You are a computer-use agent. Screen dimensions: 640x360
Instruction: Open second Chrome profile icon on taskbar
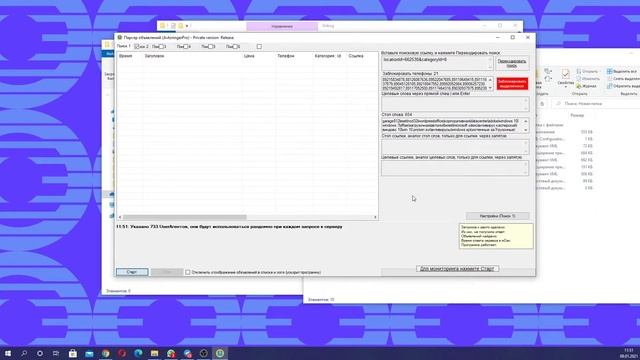(x=171, y=353)
